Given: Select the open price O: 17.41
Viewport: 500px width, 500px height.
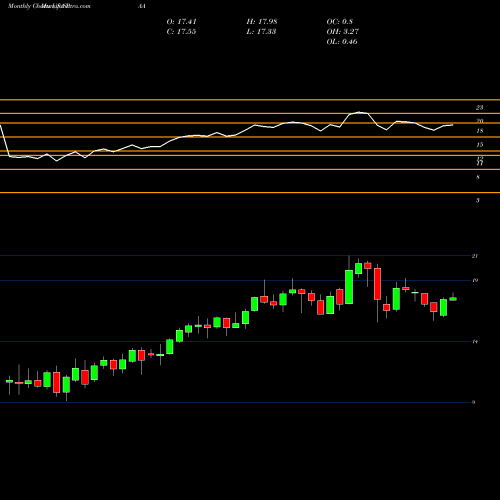Looking at the screenshot, I should 182,22.
